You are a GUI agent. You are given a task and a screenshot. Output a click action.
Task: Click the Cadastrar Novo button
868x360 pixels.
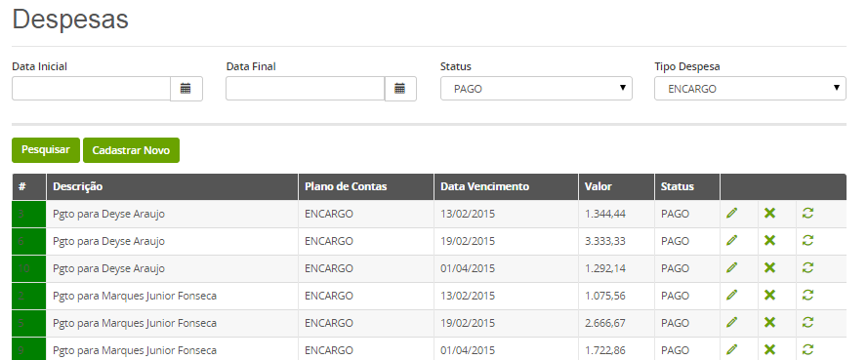pos(131,150)
